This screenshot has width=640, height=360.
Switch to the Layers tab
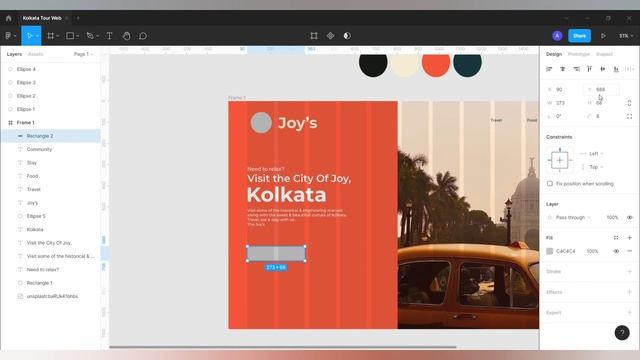tap(14, 54)
